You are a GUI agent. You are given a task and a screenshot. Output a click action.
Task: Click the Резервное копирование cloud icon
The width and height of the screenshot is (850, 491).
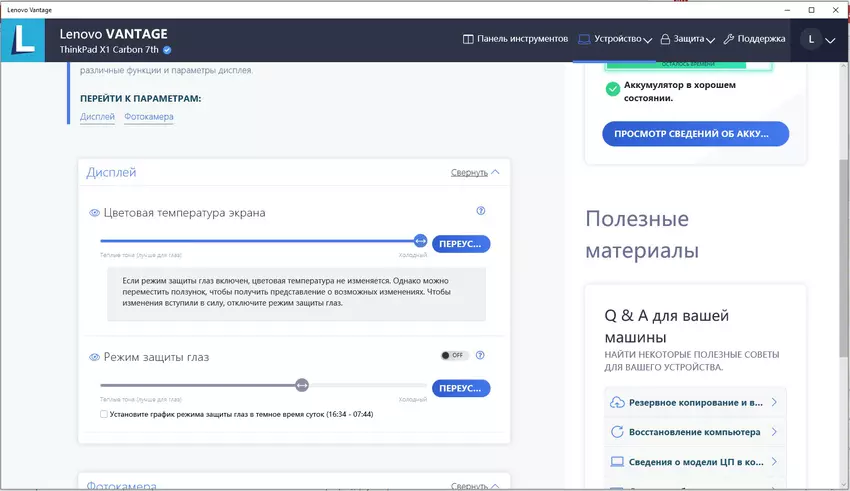click(x=617, y=402)
